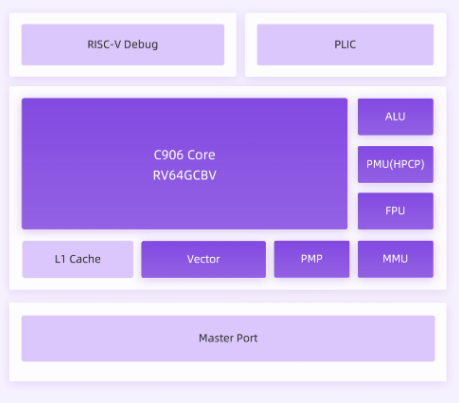
Task: Click the ALU block
Action: pyautogui.click(x=395, y=117)
